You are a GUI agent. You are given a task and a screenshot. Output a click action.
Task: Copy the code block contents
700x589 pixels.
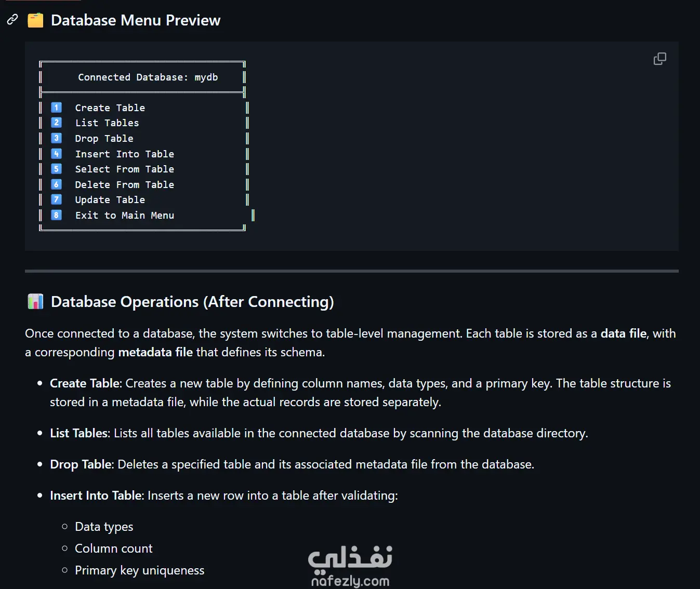(659, 59)
